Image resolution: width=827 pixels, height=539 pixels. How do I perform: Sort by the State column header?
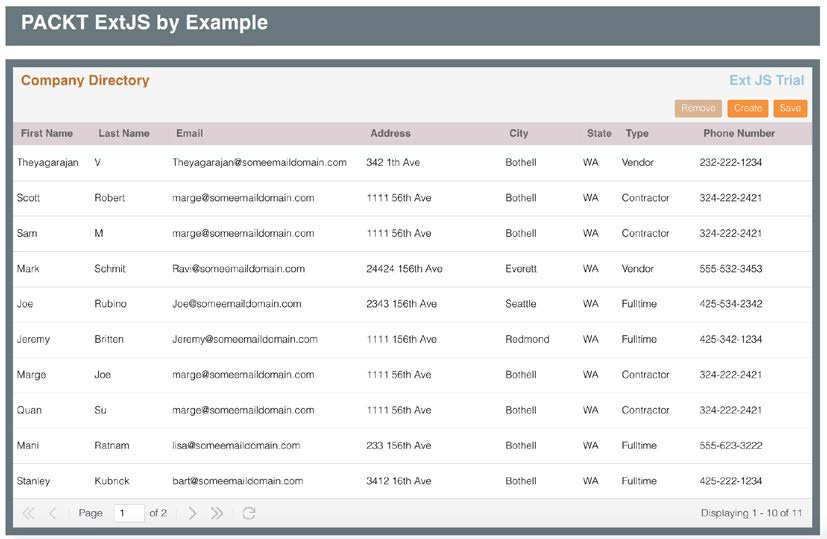click(599, 133)
